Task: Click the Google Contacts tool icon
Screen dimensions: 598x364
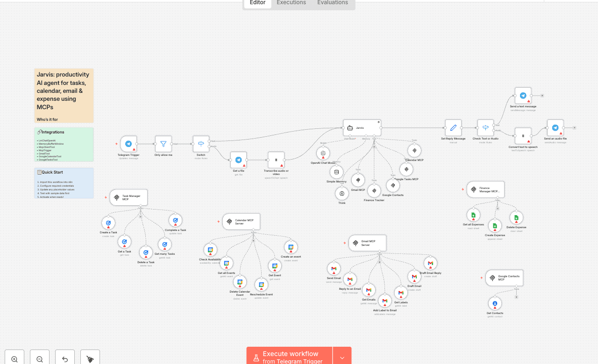Action: 393,185
